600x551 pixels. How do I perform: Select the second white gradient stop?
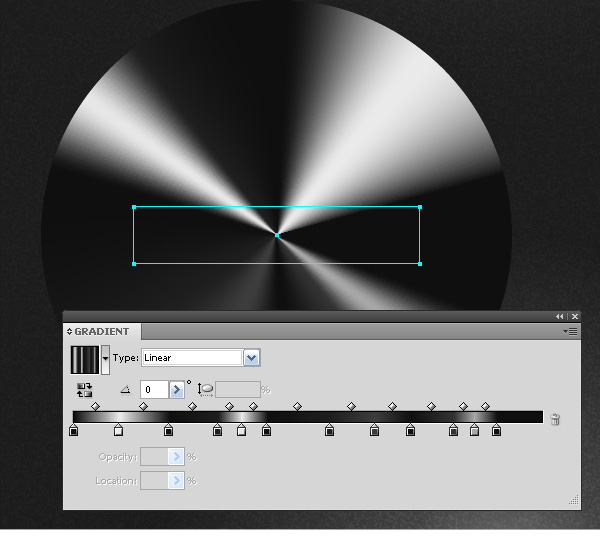[x=241, y=430]
